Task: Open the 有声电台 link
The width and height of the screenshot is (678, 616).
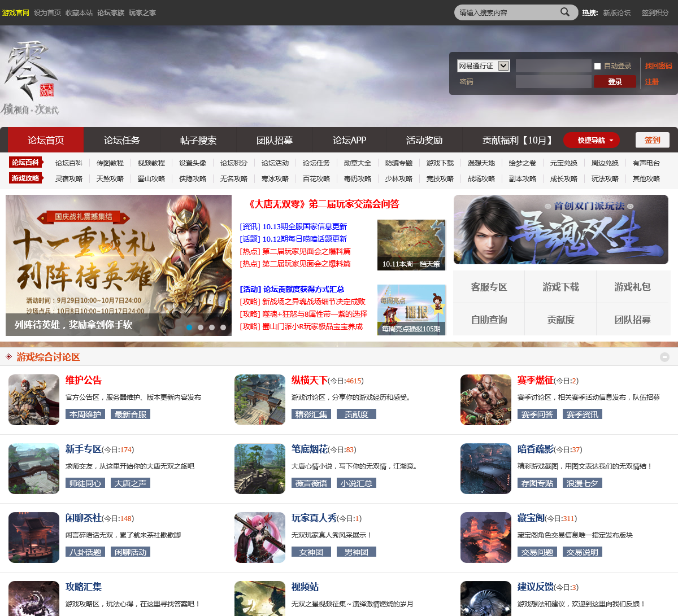Action: 646,163
